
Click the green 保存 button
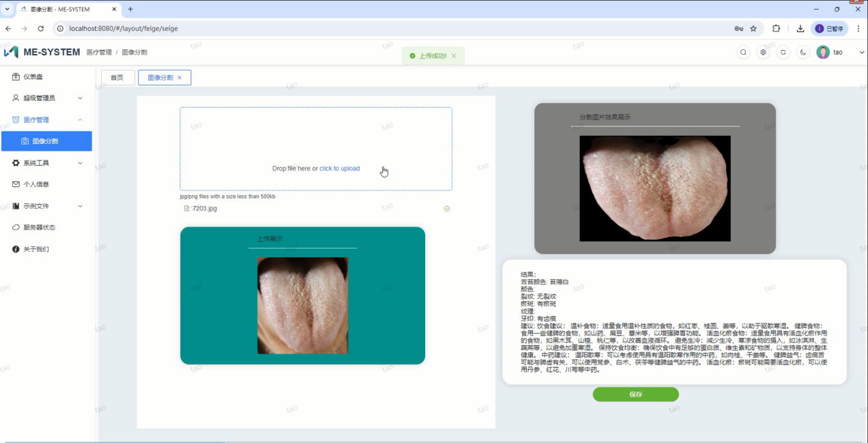pyautogui.click(x=635, y=395)
